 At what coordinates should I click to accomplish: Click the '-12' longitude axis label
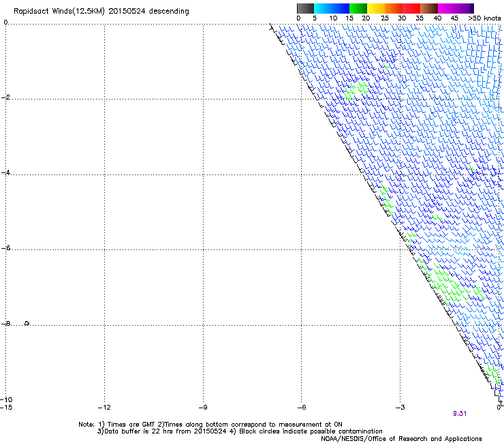(x=104, y=408)
